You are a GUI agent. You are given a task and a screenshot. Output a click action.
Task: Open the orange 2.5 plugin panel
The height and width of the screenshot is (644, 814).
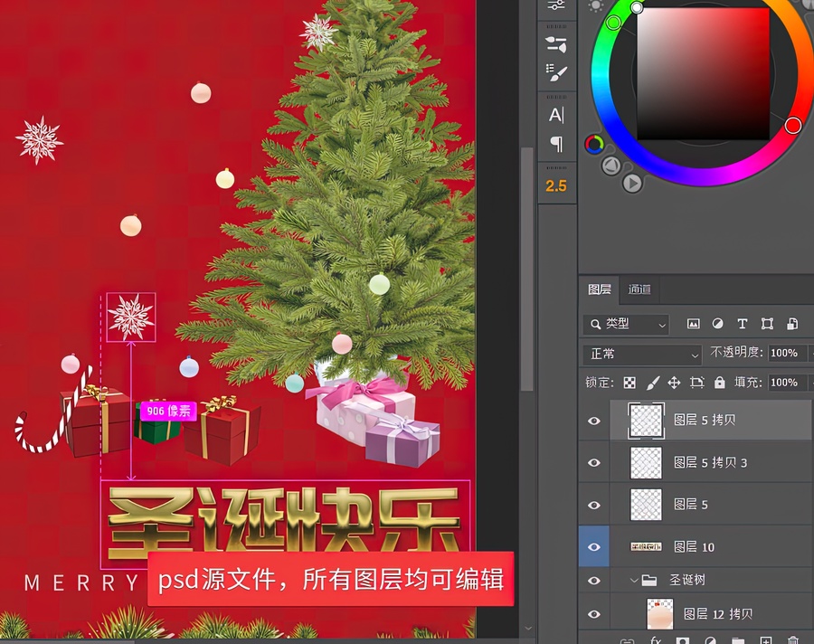coord(556,186)
